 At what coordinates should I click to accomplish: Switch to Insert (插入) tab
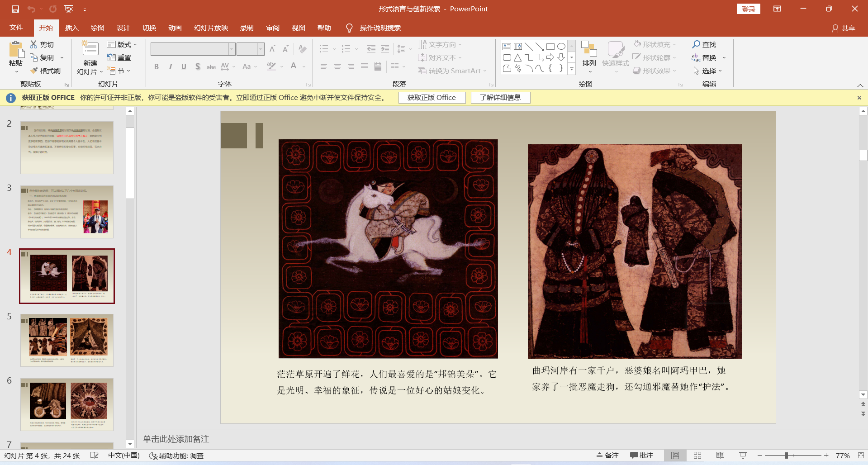click(72, 28)
